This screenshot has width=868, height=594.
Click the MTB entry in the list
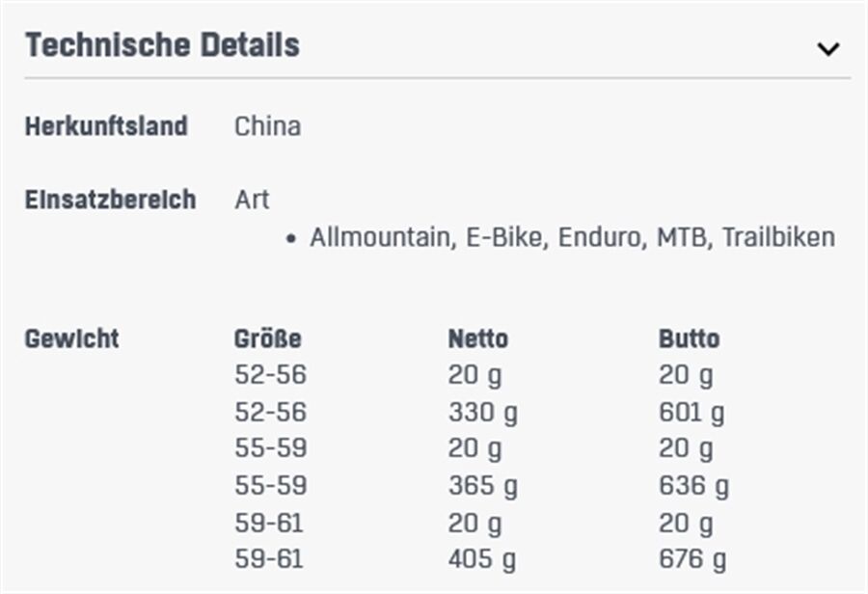pos(682,237)
